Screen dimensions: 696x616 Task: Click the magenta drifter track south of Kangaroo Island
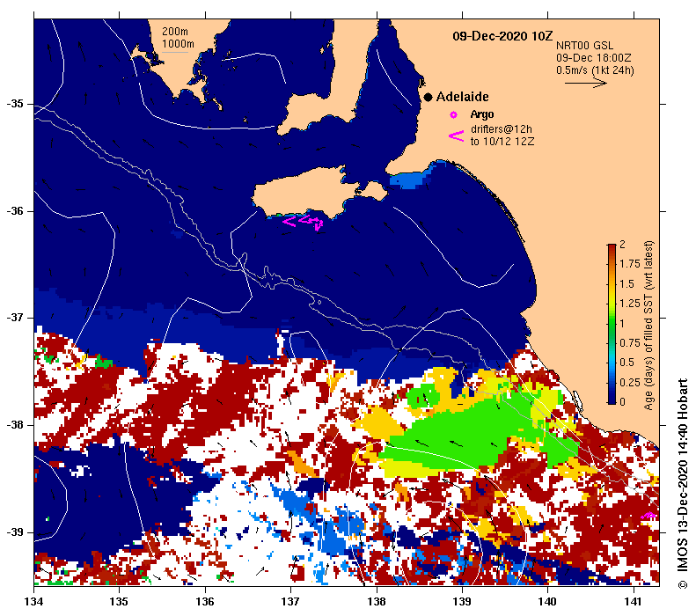[x=303, y=222]
